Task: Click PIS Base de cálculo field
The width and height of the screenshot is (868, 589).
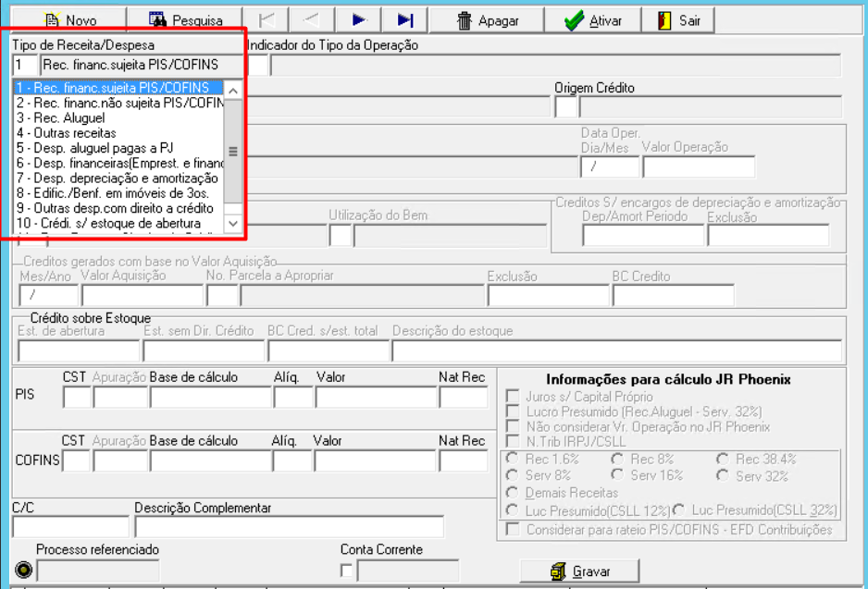Action: 210,397
